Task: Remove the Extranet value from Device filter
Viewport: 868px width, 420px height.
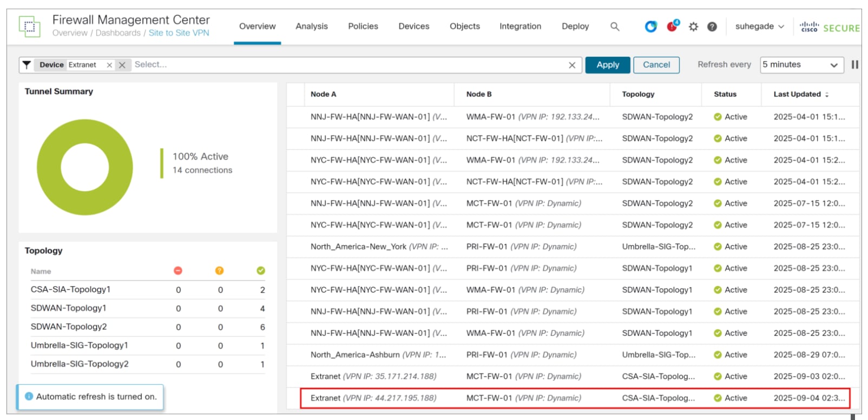Action: point(109,65)
